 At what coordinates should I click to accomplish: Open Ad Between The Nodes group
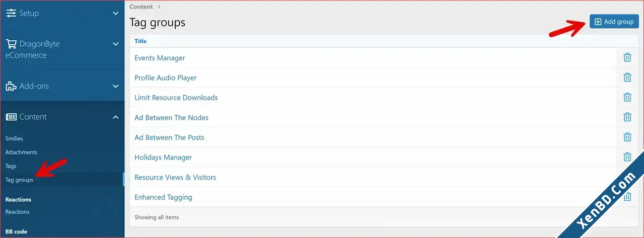[171, 118]
